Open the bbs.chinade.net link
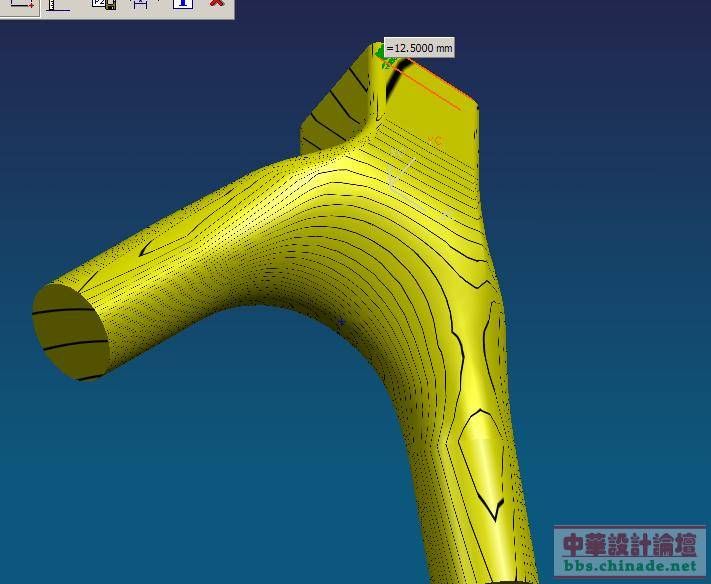Image resolution: width=711 pixels, height=584 pixels. [x=630, y=566]
